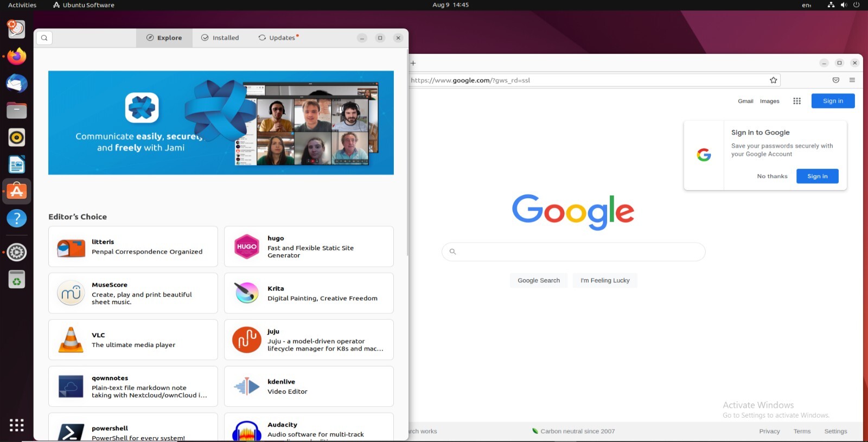Open the Google apps grid
This screenshot has width=868, height=442.
click(x=797, y=101)
